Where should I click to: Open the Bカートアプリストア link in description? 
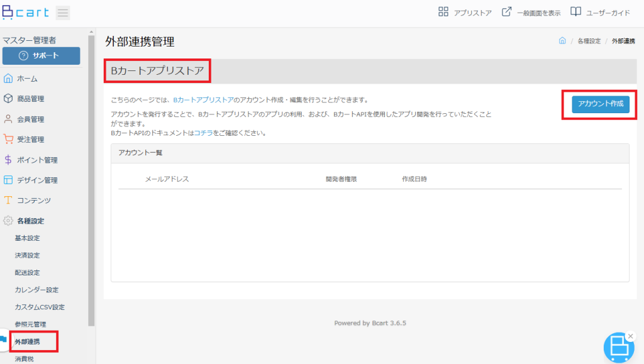coord(203,100)
